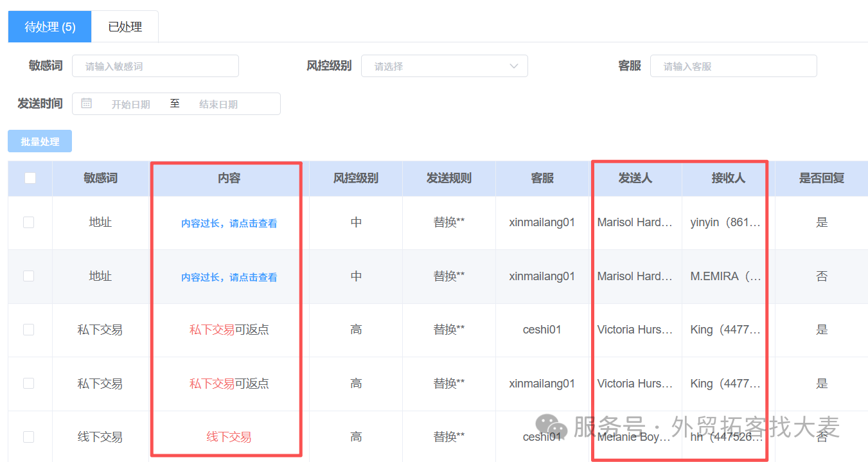Image resolution: width=868 pixels, height=462 pixels.
Task: Click the 风控级别 column header in table
Action: coord(356,178)
